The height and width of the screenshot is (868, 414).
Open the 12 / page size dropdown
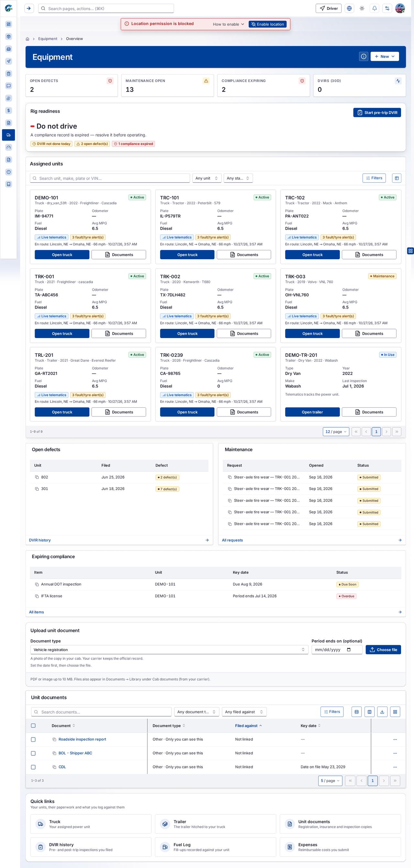tap(336, 432)
